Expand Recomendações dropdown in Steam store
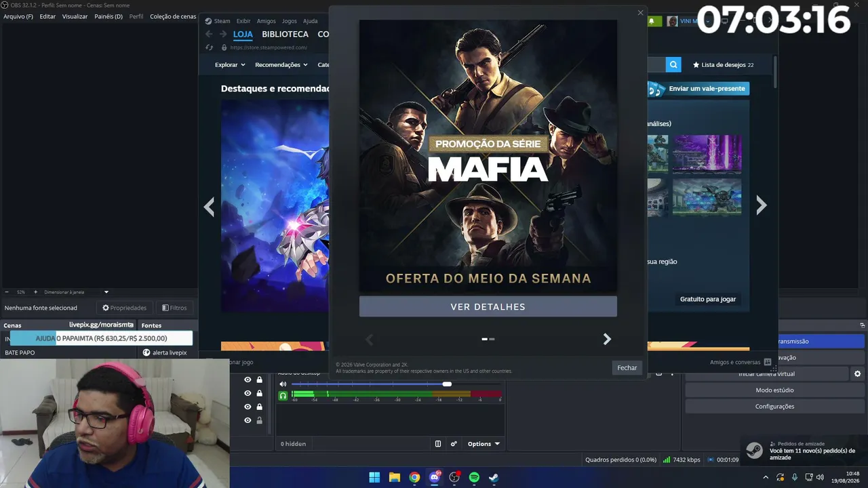The image size is (868, 488). tap(281, 65)
